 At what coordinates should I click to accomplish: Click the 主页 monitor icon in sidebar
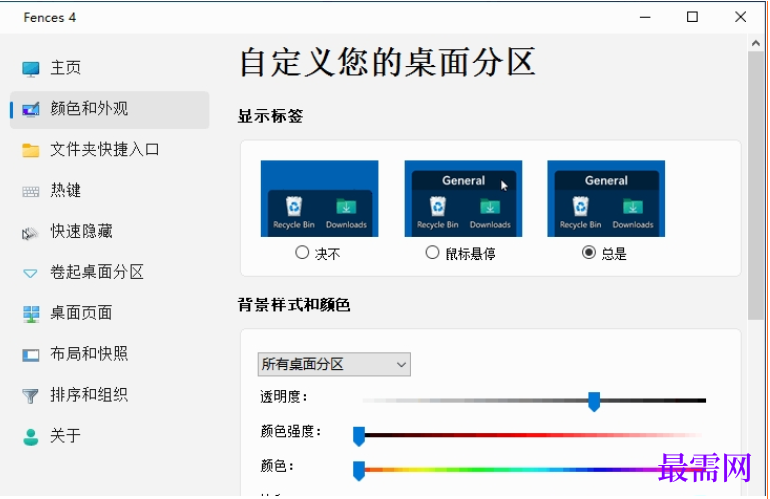(x=30, y=69)
